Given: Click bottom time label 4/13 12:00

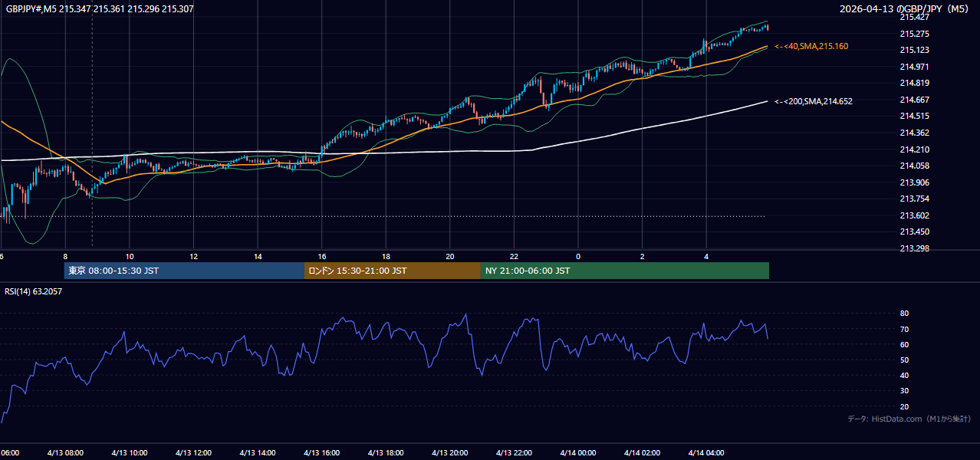Looking at the screenshot, I should (193, 453).
